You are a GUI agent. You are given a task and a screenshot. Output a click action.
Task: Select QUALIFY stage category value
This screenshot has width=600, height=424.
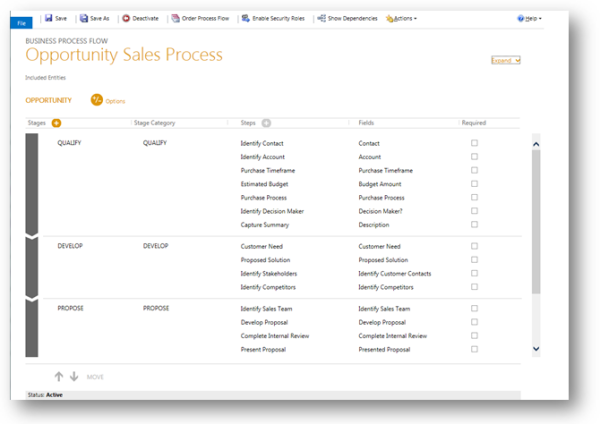(x=155, y=143)
